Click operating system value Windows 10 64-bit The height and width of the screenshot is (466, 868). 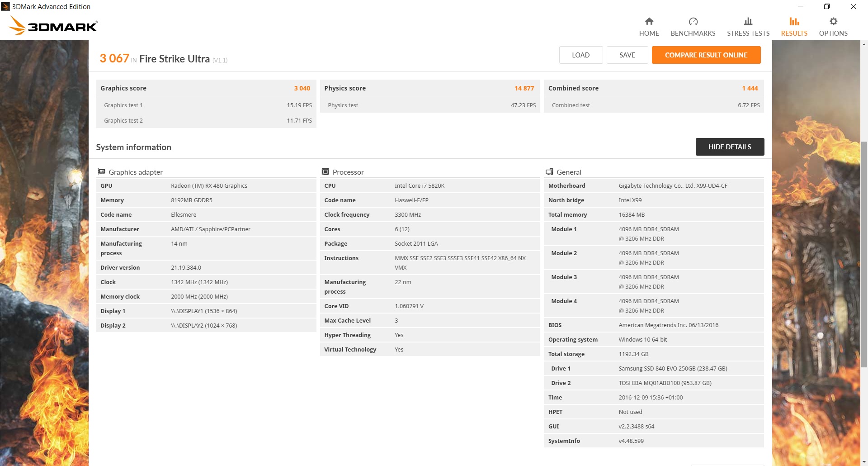(643, 339)
